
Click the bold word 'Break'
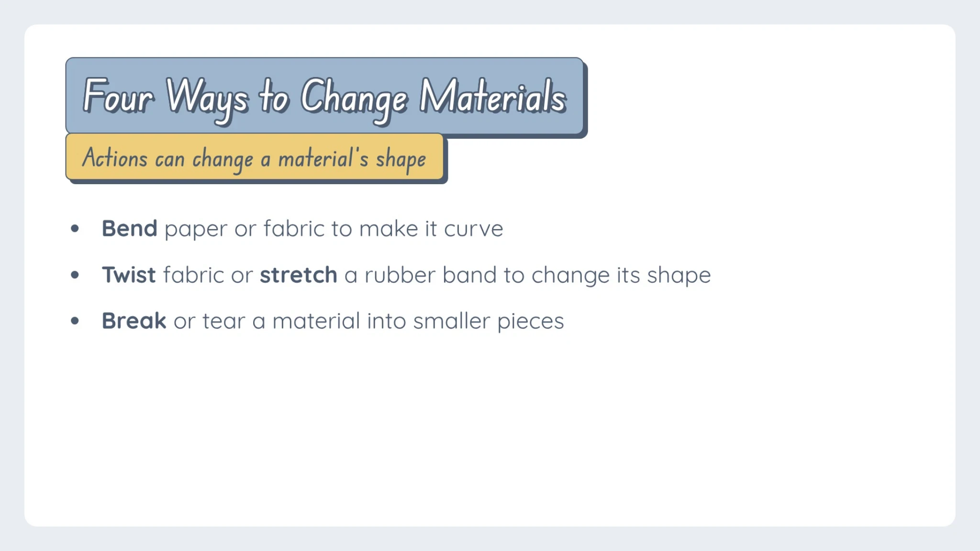[134, 321]
